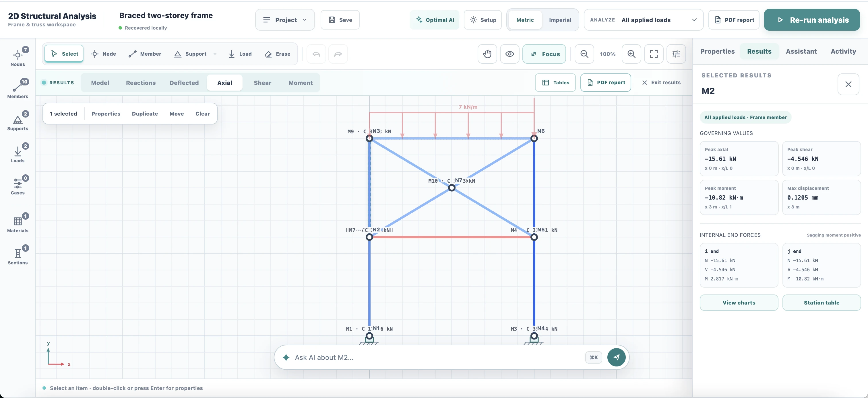This screenshot has width=868, height=398.
Task: Open the Optimal AI feature
Action: tap(435, 20)
